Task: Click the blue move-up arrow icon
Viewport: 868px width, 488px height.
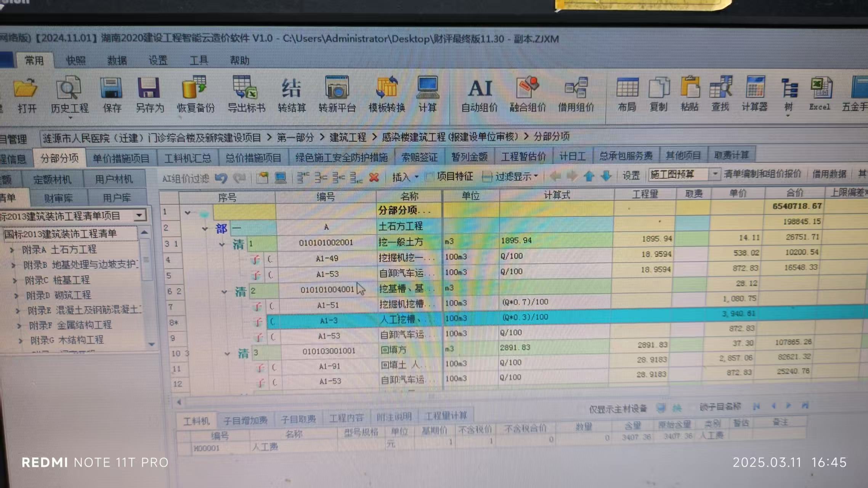Action: pyautogui.click(x=589, y=176)
